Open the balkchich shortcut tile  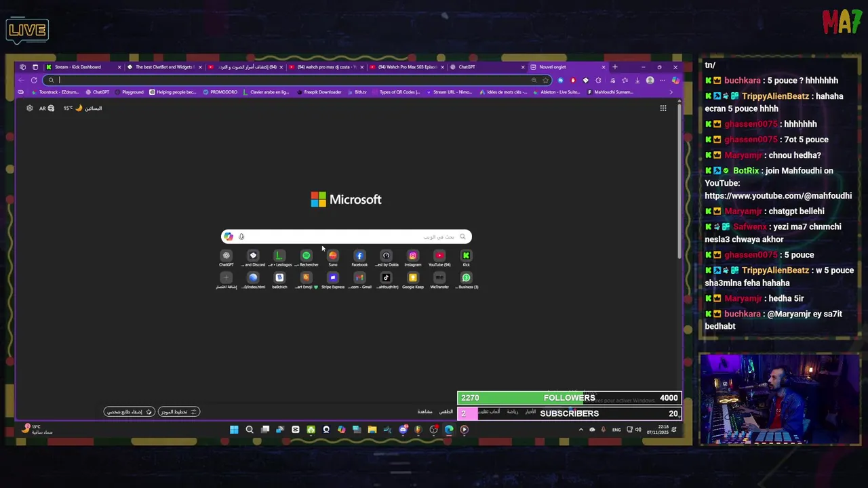pyautogui.click(x=279, y=279)
